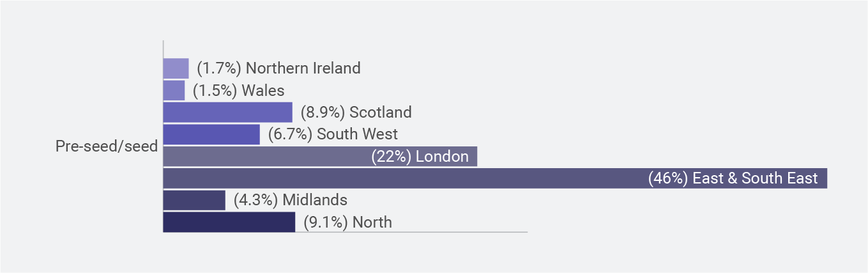Image resolution: width=868 pixels, height=273 pixels.
Task: Click the vertical axis line above the bars
Action: point(164,48)
